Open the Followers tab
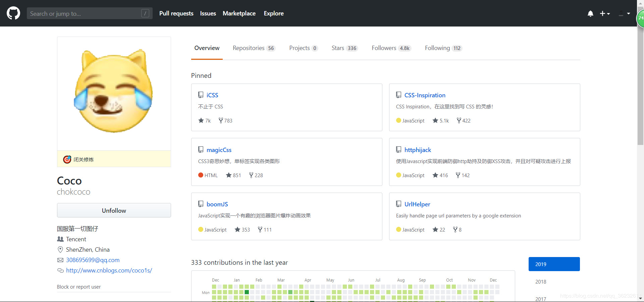This screenshot has width=644, height=302. pos(391,48)
